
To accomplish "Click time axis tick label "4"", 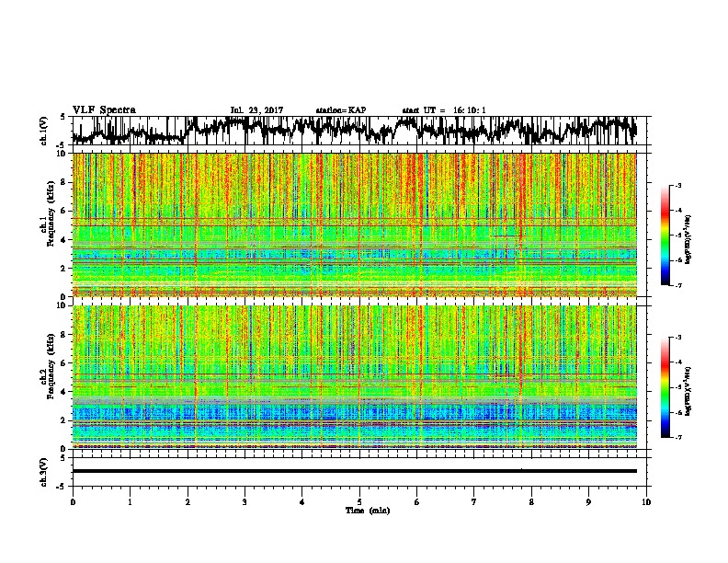I will coord(302,502).
